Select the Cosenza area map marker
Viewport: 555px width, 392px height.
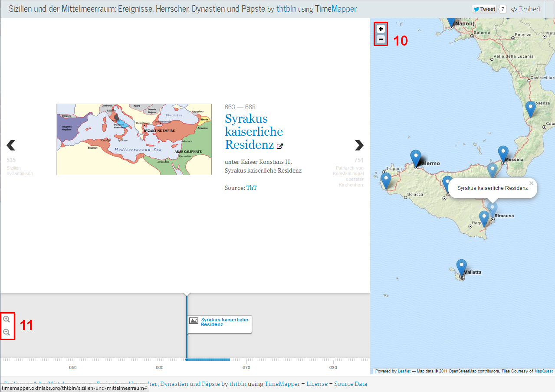pyautogui.click(x=530, y=109)
